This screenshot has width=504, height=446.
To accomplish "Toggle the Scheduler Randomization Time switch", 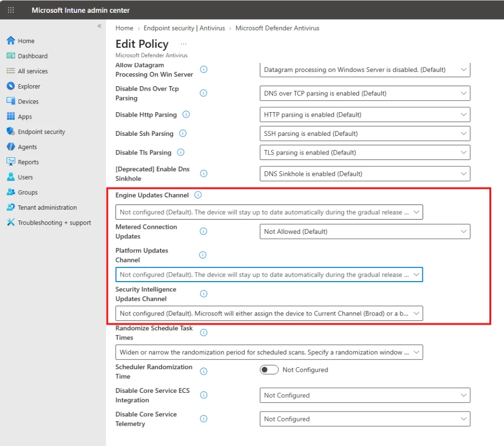I will [x=269, y=370].
